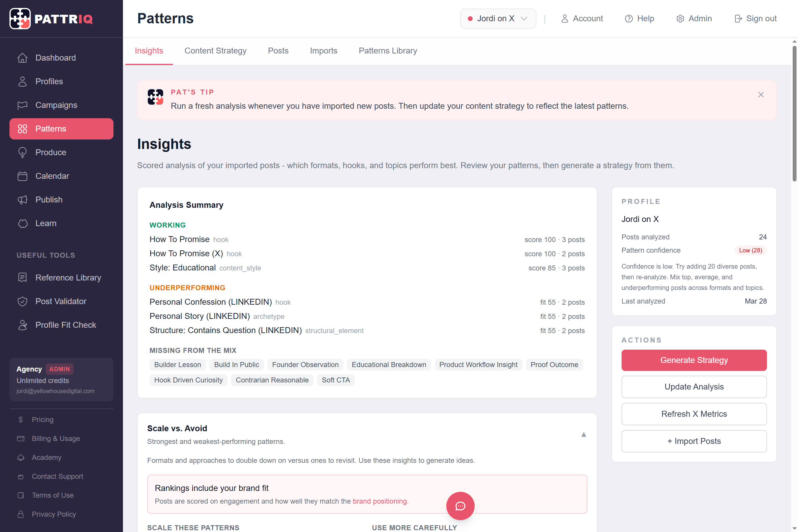
Task: Click the Contact Support icon
Action: 21,476
